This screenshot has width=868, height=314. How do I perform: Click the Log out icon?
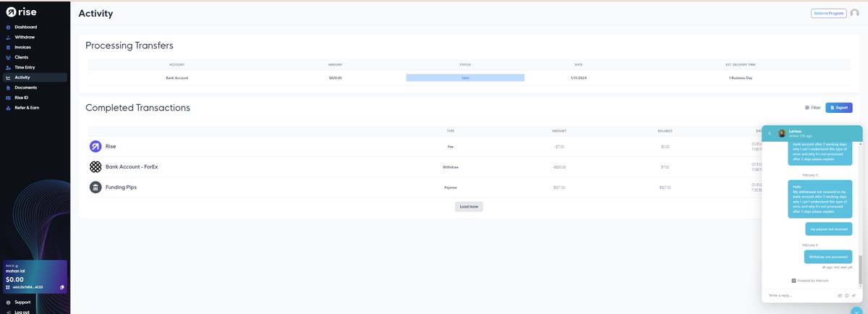tap(8, 312)
